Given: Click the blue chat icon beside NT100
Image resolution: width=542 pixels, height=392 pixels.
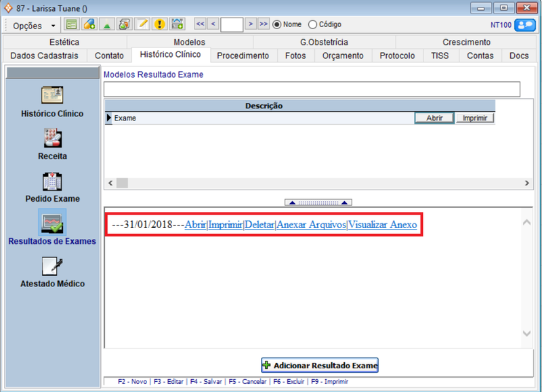Looking at the screenshot, I should click(x=524, y=25).
